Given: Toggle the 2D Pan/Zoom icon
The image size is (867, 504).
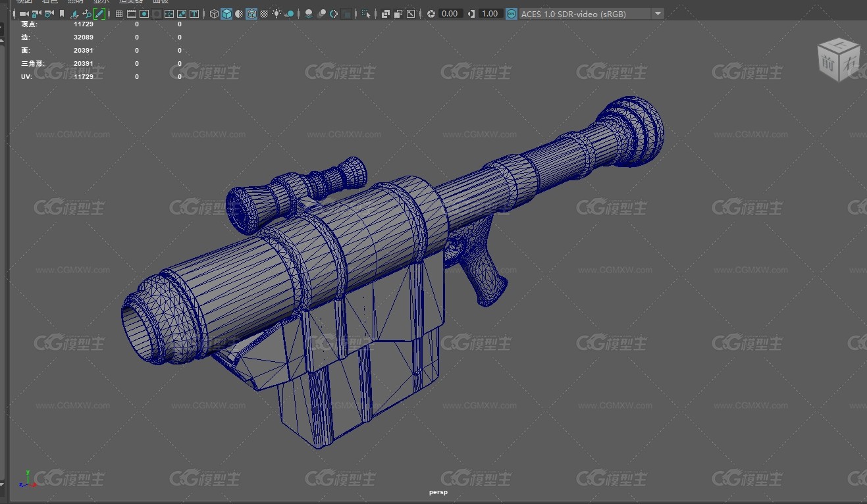Looking at the screenshot, I should pos(87,14).
